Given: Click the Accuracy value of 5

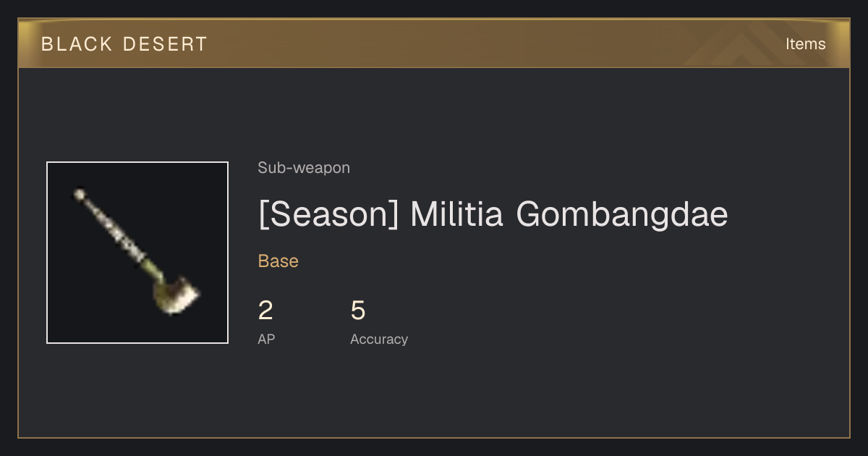Looking at the screenshot, I should pyautogui.click(x=358, y=311).
